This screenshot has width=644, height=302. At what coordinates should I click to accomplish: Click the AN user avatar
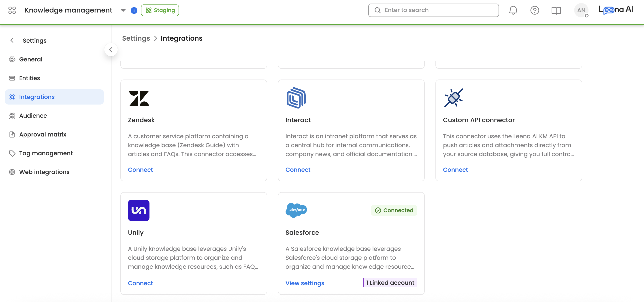(x=581, y=10)
